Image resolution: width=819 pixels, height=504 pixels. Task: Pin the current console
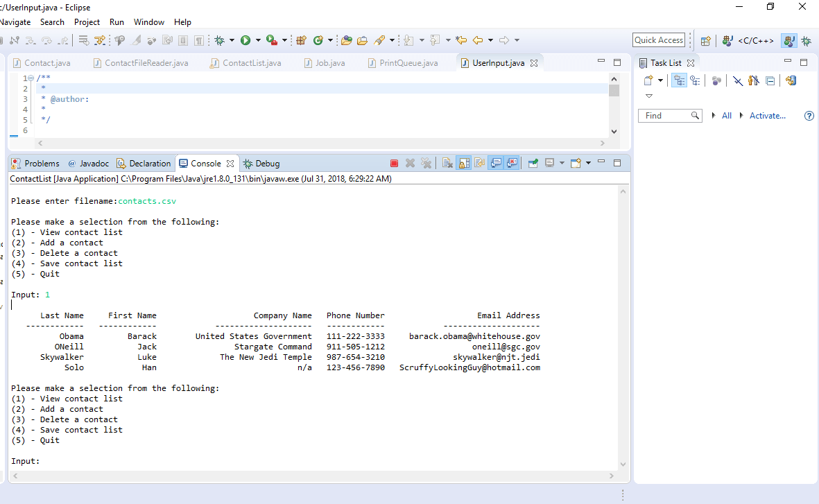coord(533,164)
